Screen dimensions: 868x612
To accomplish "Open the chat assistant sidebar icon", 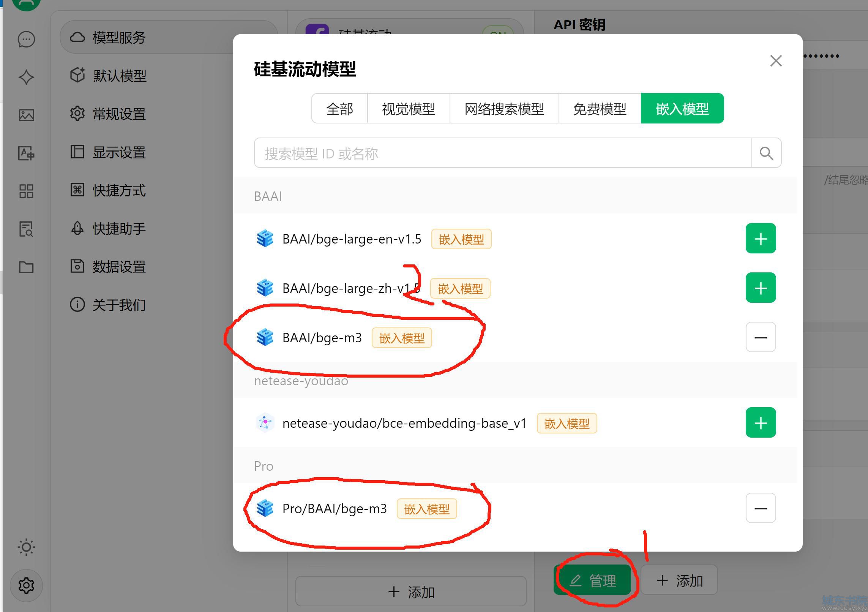I will click(26, 39).
